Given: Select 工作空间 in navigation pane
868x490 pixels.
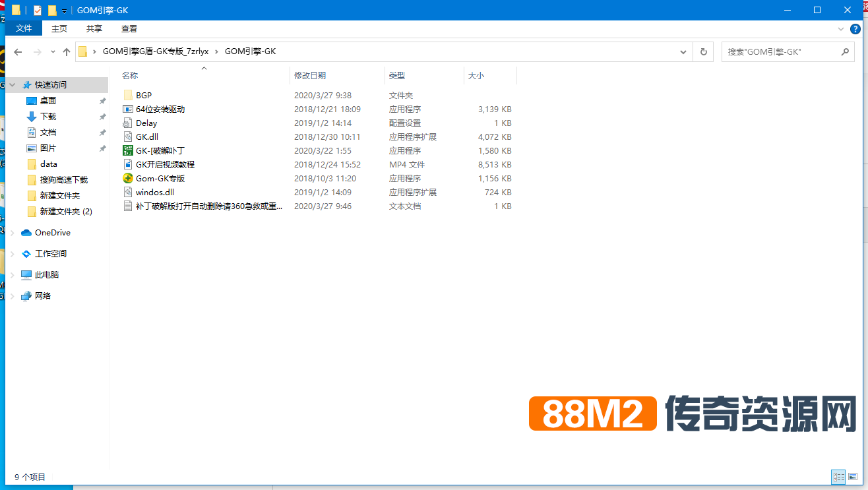Looking at the screenshot, I should [51, 254].
